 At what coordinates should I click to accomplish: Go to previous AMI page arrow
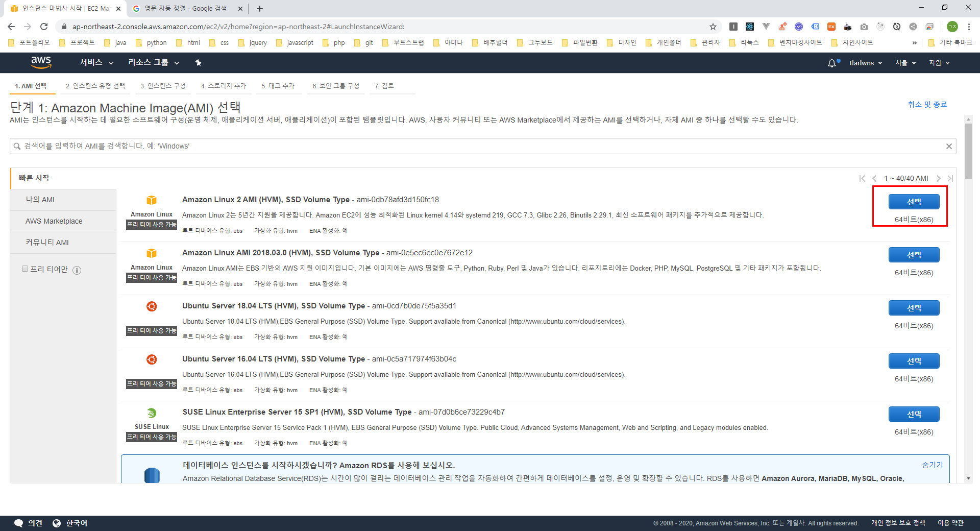point(874,178)
